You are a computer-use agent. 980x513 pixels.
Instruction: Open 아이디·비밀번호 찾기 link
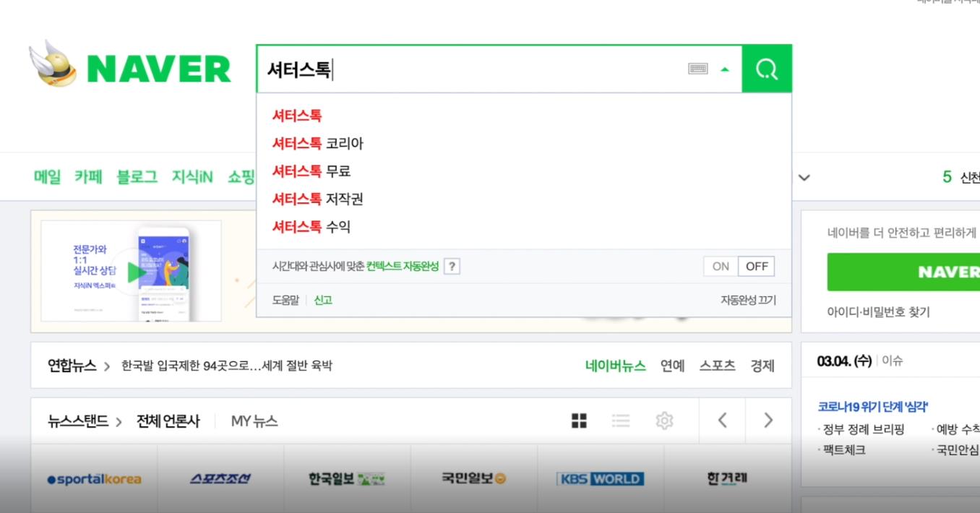(879, 312)
